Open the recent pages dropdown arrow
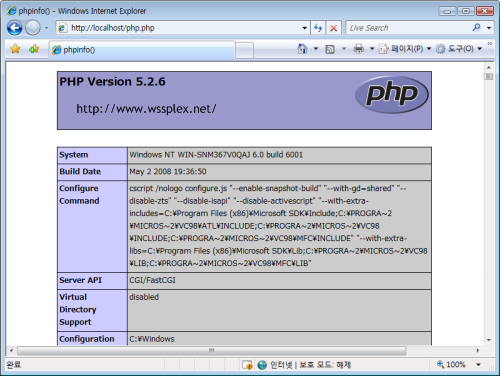Screen dimensions: 500x376 tap(47, 28)
